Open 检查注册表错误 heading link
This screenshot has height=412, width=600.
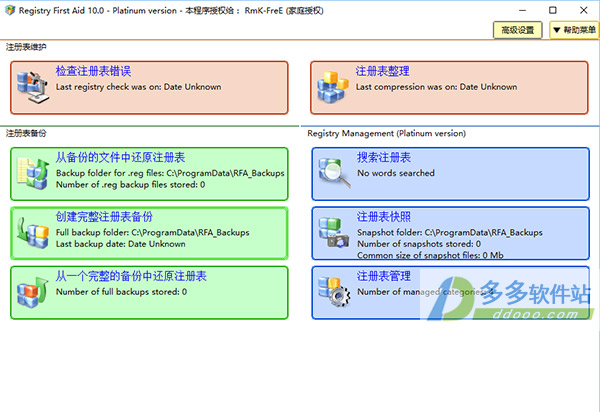pyautogui.click(x=93, y=71)
